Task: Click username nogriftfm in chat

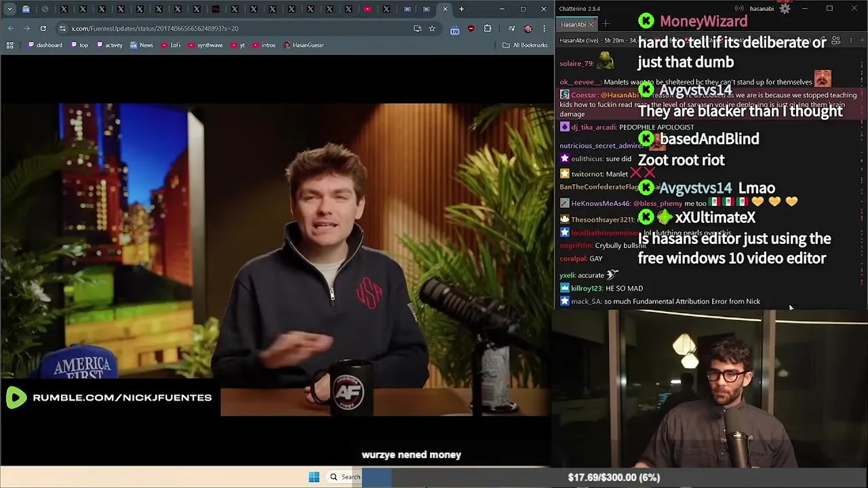Action: tap(575, 245)
